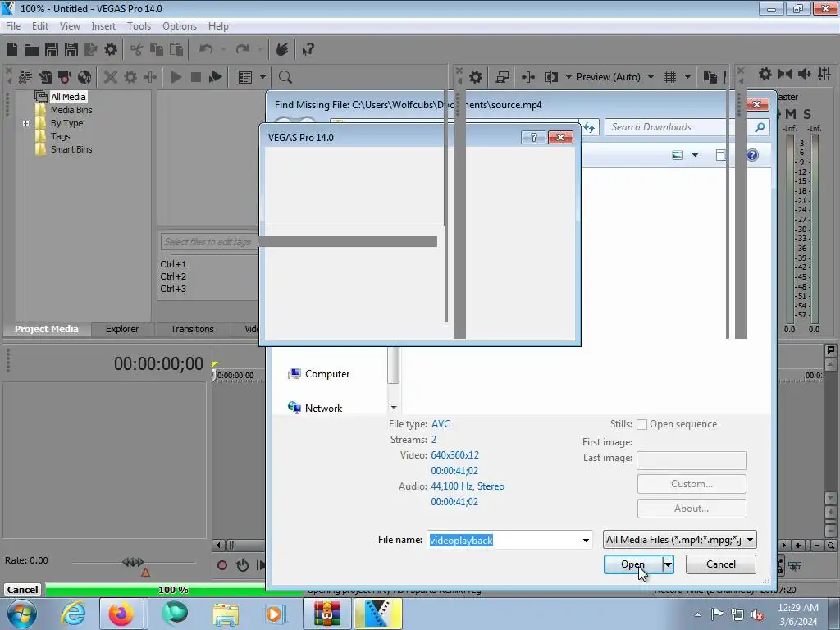Click the Redo arrow icon

click(243, 49)
